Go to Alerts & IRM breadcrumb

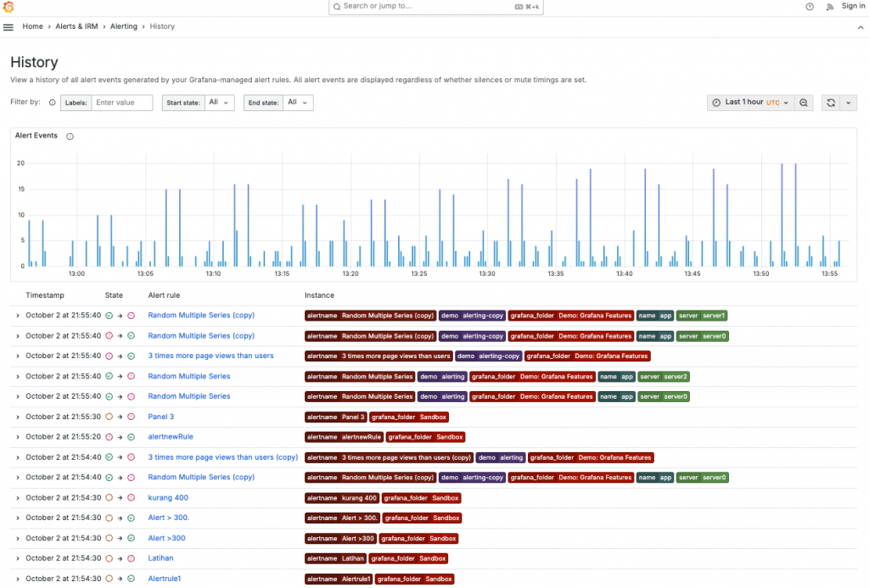(76, 26)
